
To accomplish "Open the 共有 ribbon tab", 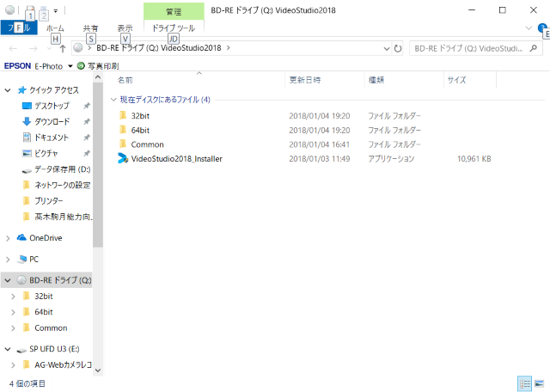I will coord(90,28).
